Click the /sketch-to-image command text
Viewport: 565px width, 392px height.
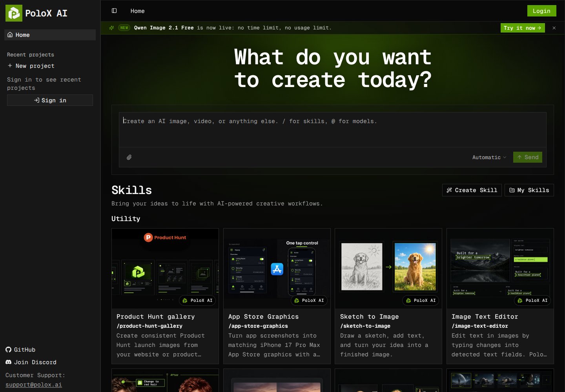(x=365, y=326)
